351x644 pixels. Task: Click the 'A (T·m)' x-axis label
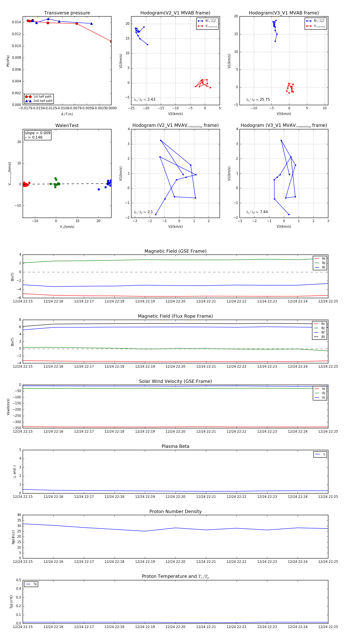pos(67,114)
